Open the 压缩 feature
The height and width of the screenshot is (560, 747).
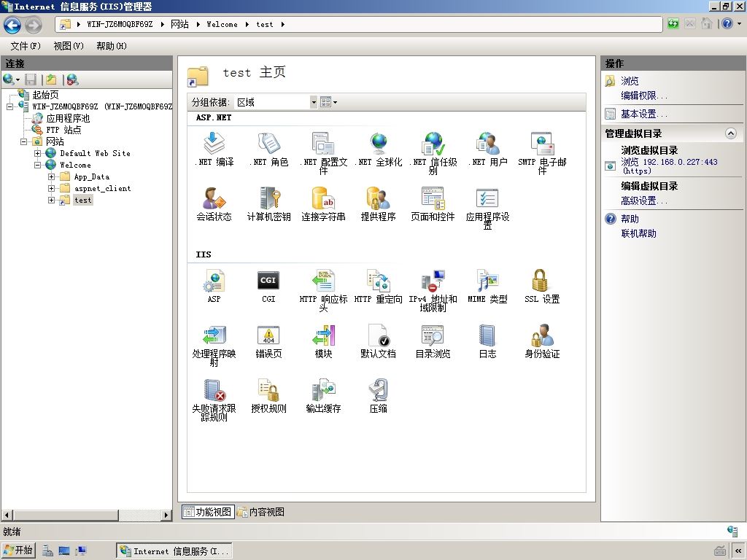coord(379,396)
